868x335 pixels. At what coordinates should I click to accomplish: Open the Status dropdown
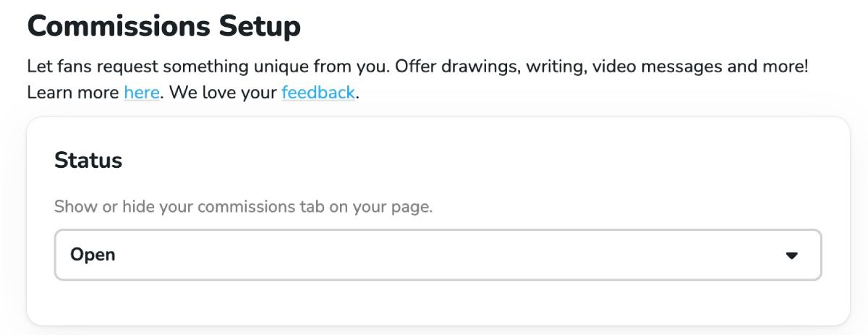[x=438, y=255]
